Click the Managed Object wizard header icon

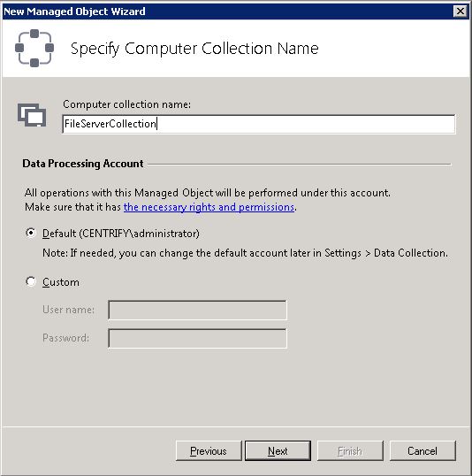tap(34, 48)
